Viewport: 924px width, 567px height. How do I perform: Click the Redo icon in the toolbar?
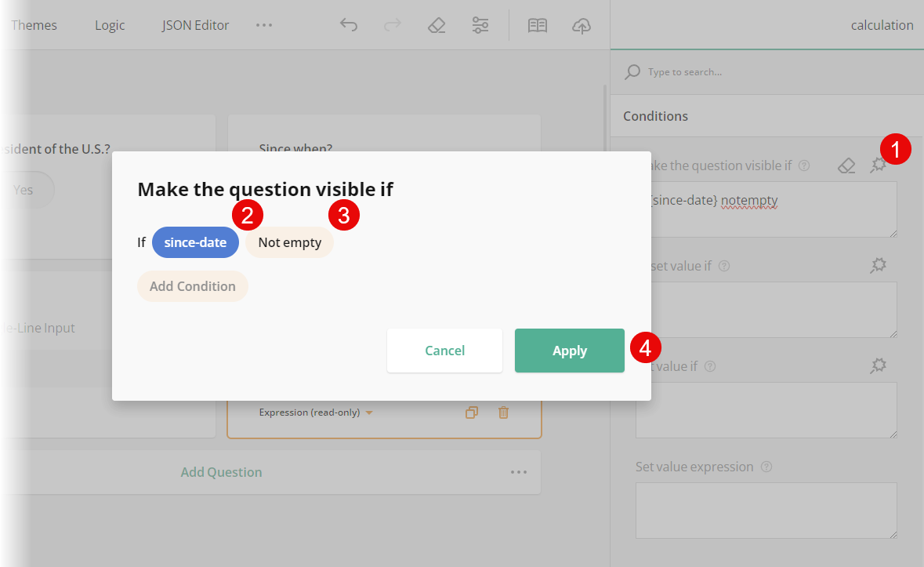392,25
